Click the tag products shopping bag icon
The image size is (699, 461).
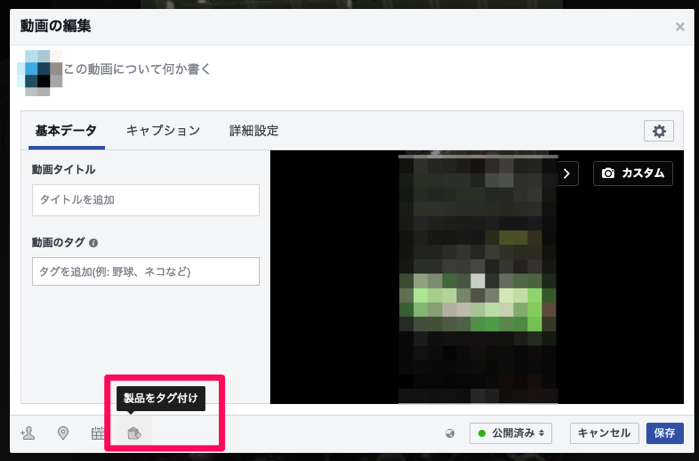pos(134,433)
